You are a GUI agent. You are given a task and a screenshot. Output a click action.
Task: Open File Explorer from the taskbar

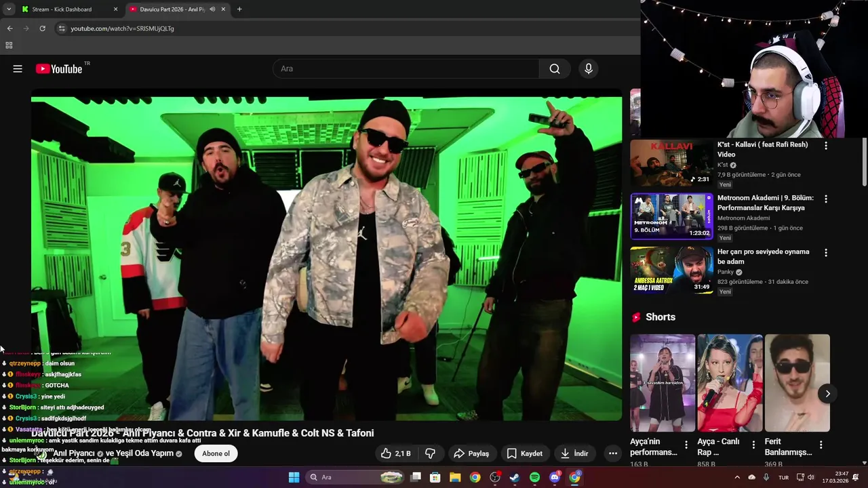(455, 477)
